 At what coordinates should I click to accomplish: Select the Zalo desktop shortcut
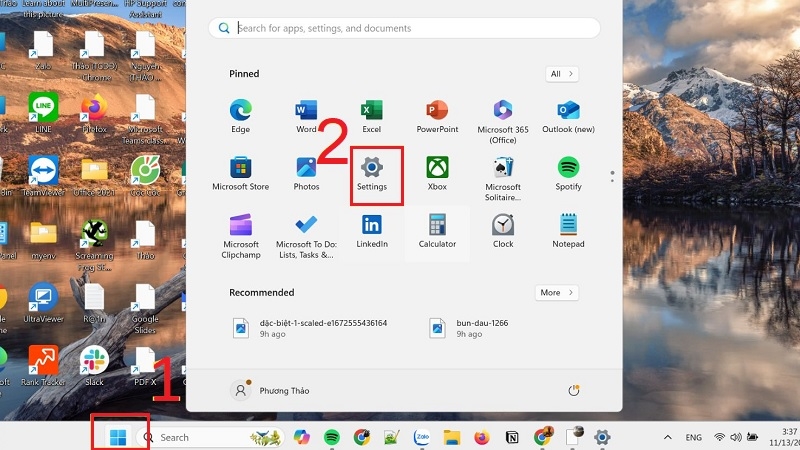pyautogui.click(x=43, y=51)
